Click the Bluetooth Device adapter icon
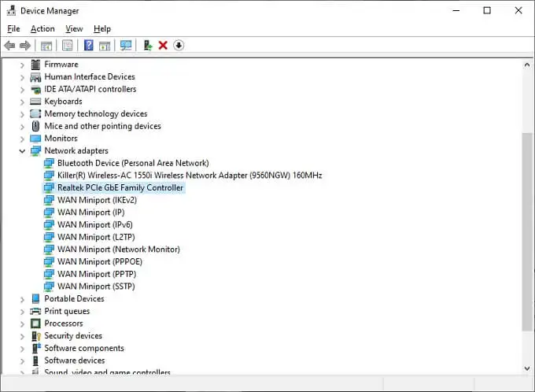 click(49, 163)
